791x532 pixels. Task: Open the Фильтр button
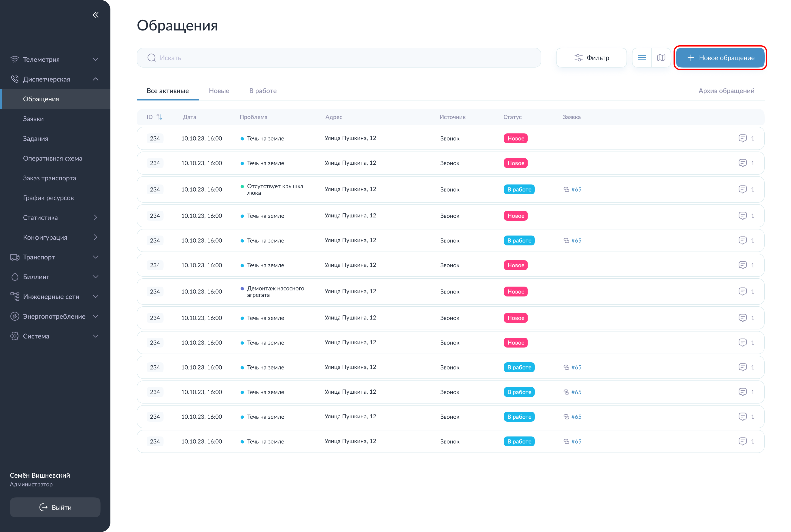pyautogui.click(x=591, y=58)
